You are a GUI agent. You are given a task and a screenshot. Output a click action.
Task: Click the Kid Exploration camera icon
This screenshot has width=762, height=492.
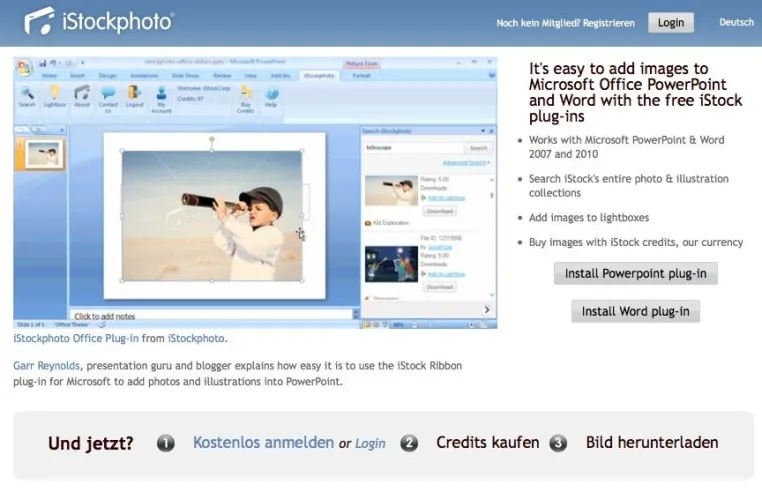368,223
